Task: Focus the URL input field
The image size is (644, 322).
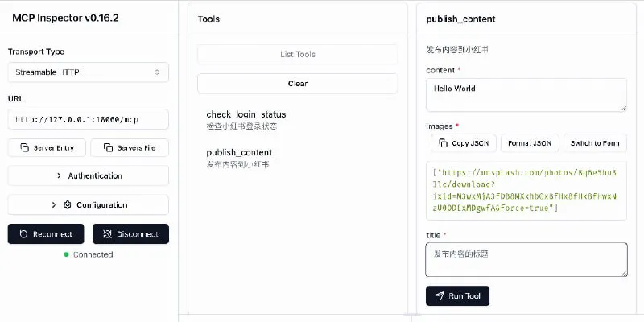Action: tap(89, 120)
